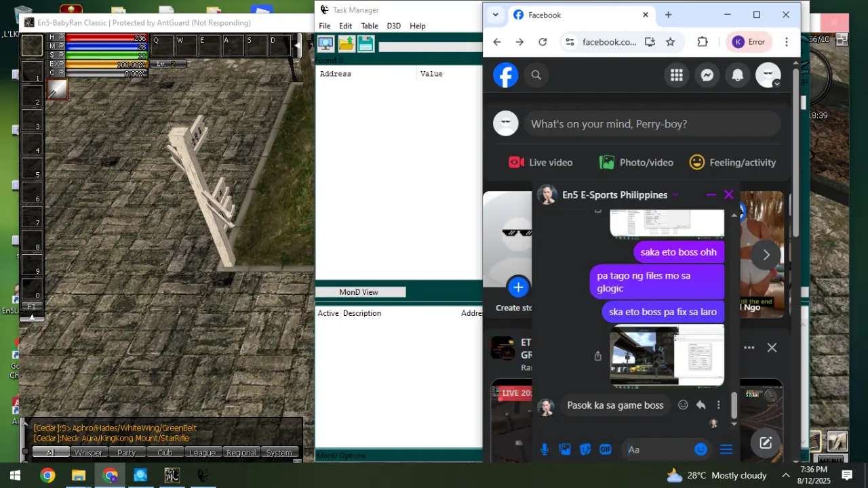Choose a sticker in chat

[x=585, y=449]
